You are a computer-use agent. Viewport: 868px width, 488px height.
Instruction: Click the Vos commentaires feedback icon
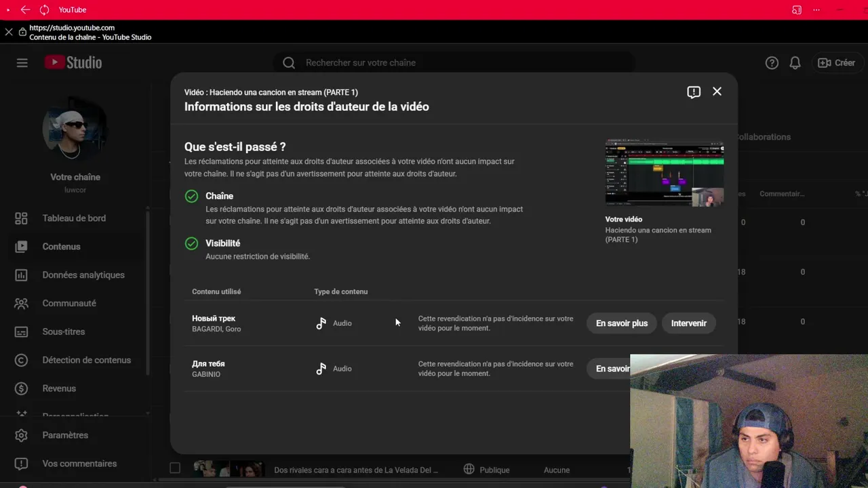[x=21, y=464]
